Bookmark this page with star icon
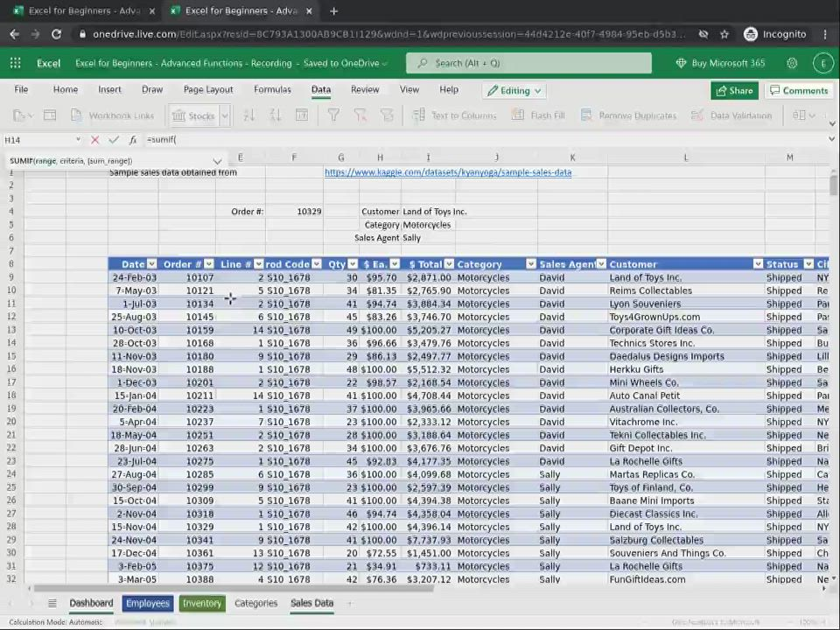This screenshot has height=630, width=840. tap(724, 34)
